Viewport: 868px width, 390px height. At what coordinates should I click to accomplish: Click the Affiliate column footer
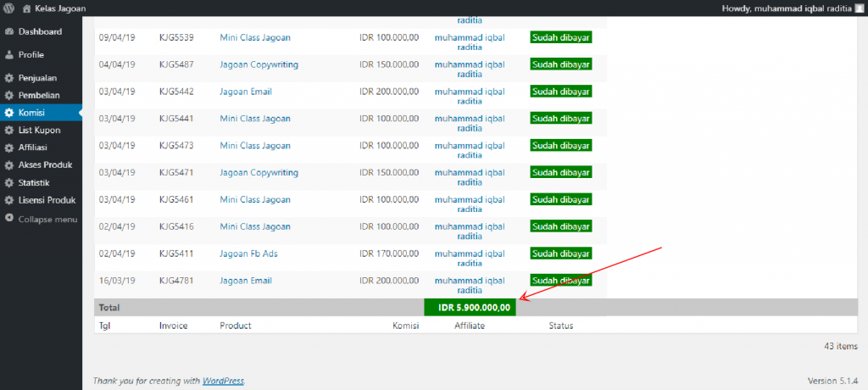(470, 326)
